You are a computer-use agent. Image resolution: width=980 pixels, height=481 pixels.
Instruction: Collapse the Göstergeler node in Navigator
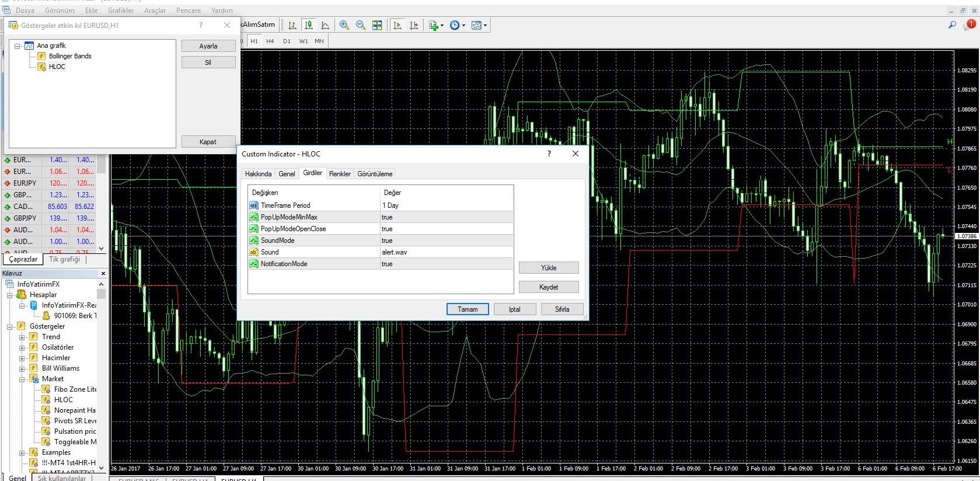tap(9, 326)
